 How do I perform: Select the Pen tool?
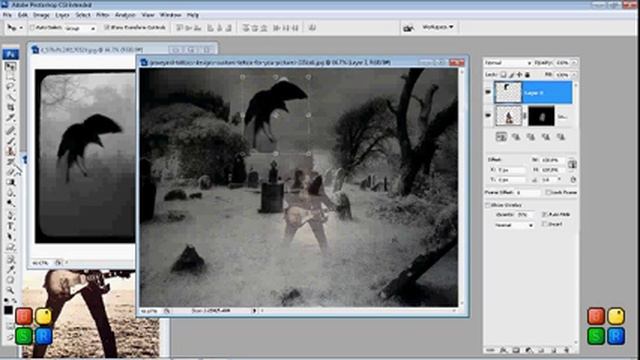(x=10, y=215)
